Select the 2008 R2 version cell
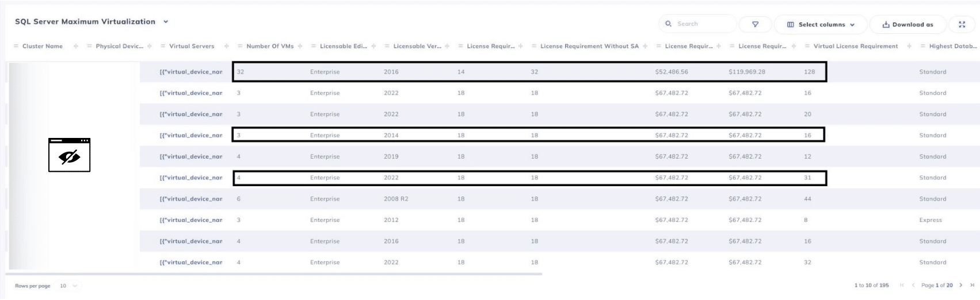 coord(396,199)
